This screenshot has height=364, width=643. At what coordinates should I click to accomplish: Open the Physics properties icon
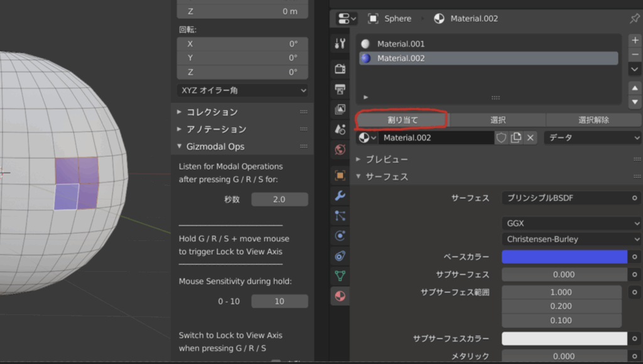pos(340,236)
